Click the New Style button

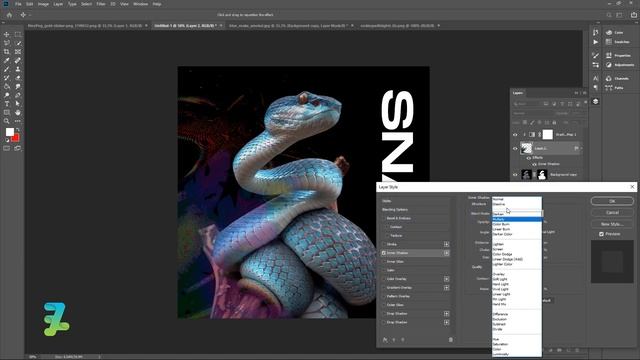click(x=612, y=224)
